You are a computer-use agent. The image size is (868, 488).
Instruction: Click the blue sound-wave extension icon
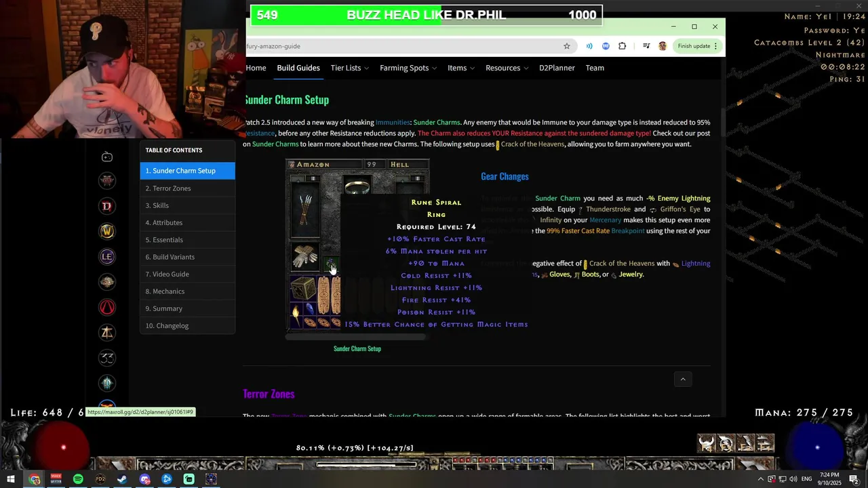[589, 46]
